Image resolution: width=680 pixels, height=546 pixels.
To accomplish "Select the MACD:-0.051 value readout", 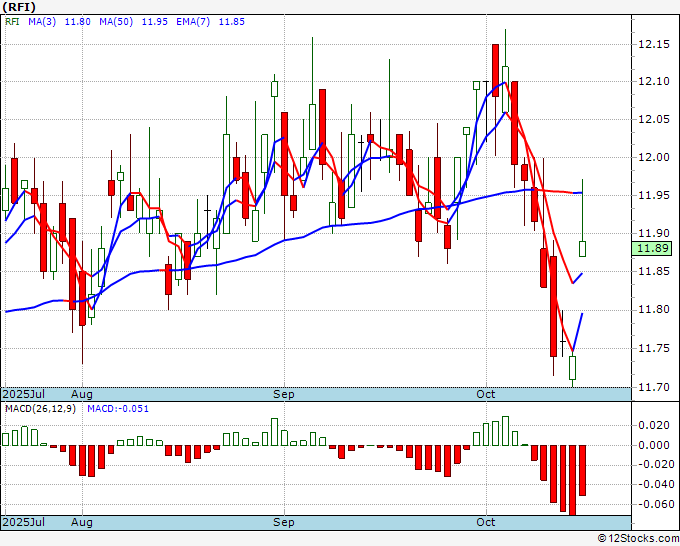I will click(x=118, y=409).
